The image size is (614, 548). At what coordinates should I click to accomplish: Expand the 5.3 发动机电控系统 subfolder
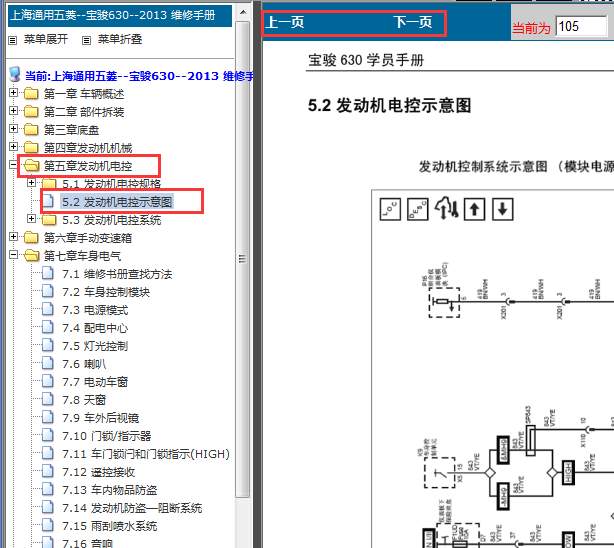point(31,219)
